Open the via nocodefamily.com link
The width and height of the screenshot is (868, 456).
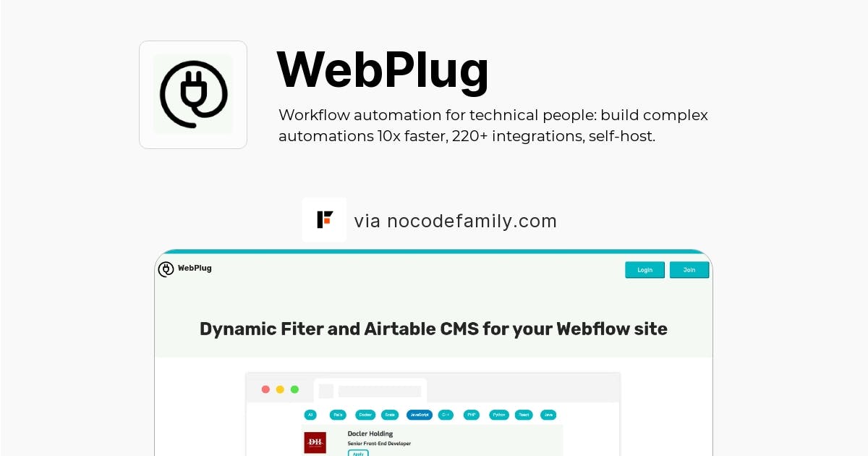click(456, 221)
